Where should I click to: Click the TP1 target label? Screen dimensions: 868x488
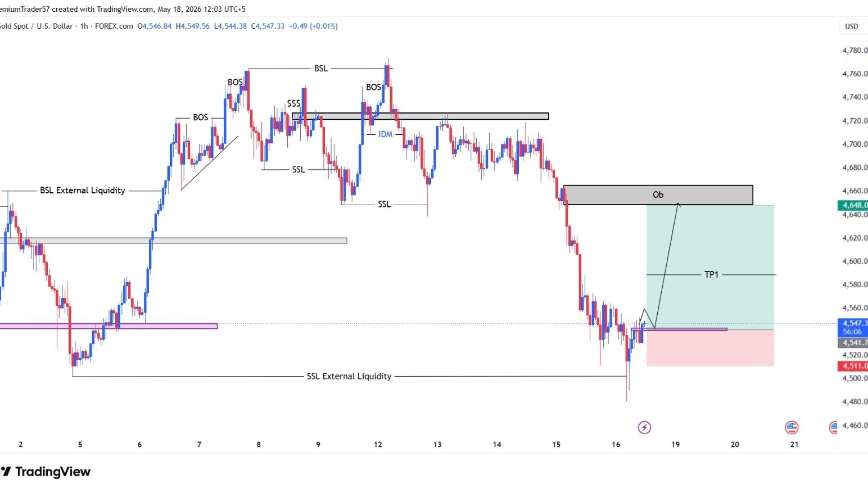click(711, 274)
